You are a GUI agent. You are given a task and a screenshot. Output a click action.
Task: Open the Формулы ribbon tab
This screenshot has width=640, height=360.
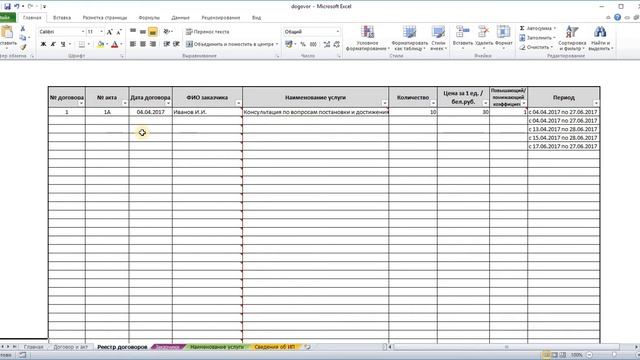(149, 18)
